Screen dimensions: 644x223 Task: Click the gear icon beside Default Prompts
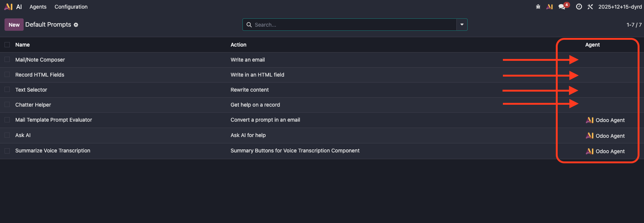(76, 25)
